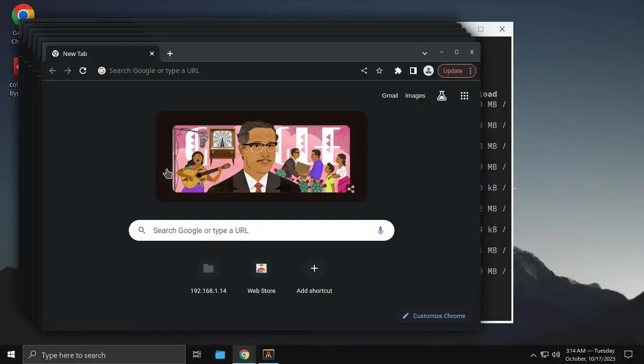Bookmark this tab with the star icon
The image size is (644, 364).
tap(379, 71)
